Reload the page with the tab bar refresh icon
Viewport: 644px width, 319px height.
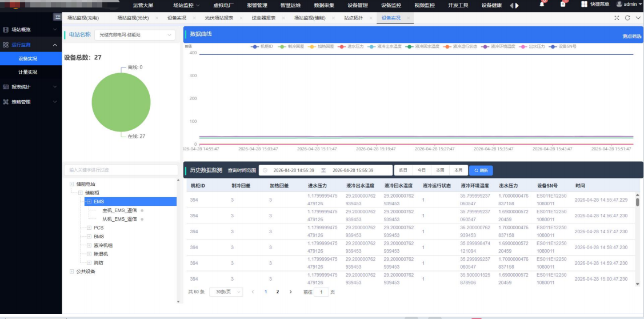(627, 18)
